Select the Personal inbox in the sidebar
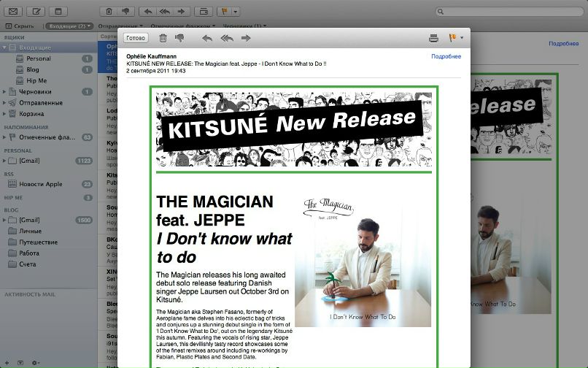588x368 pixels. [38, 58]
